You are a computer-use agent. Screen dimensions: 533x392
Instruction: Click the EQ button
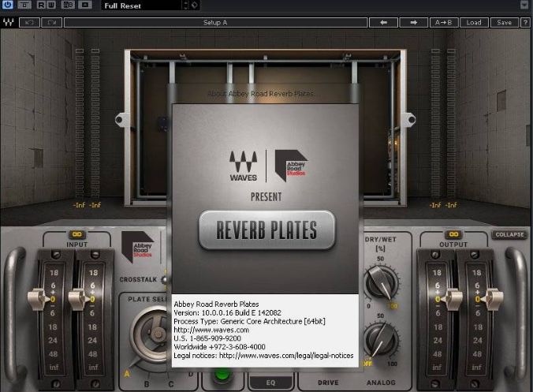coord(270,383)
